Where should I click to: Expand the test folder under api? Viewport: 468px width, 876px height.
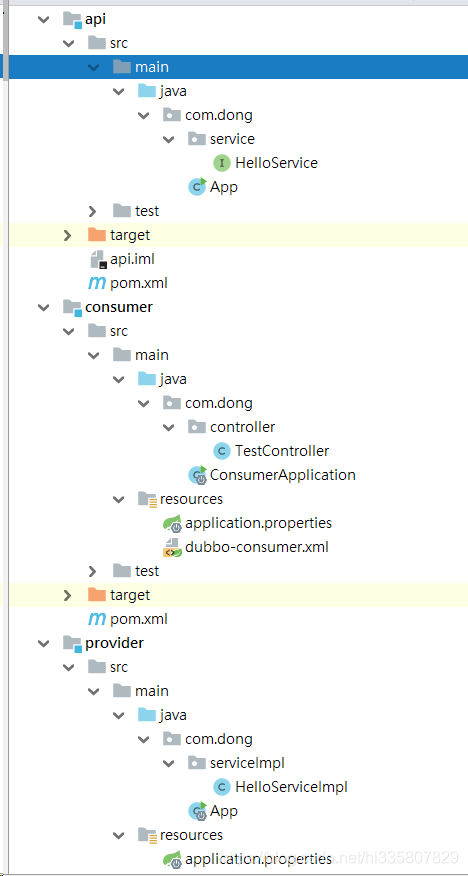tap(93, 211)
